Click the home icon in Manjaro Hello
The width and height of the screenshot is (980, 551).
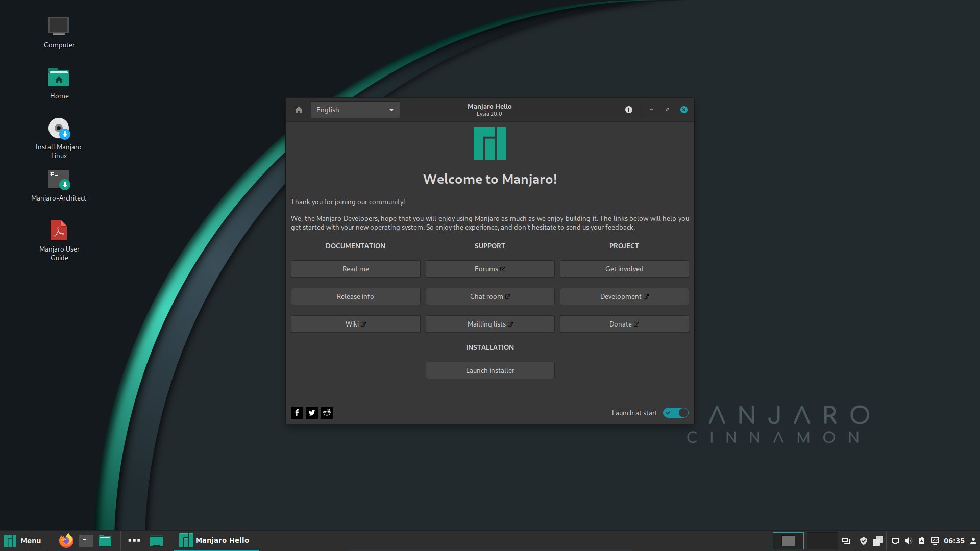coord(299,110)
